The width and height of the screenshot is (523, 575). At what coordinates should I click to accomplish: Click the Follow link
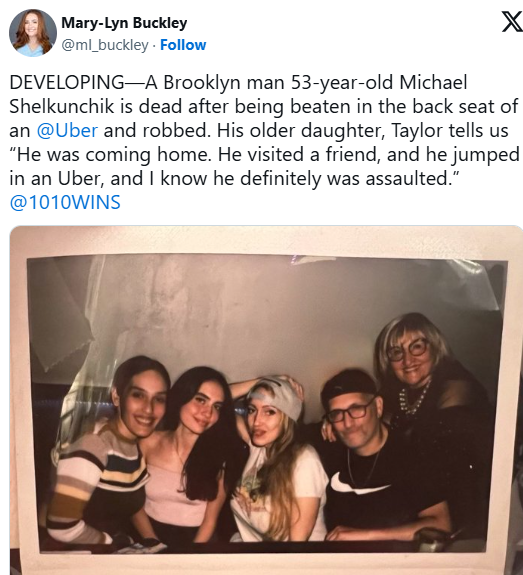tap(183, 45)
